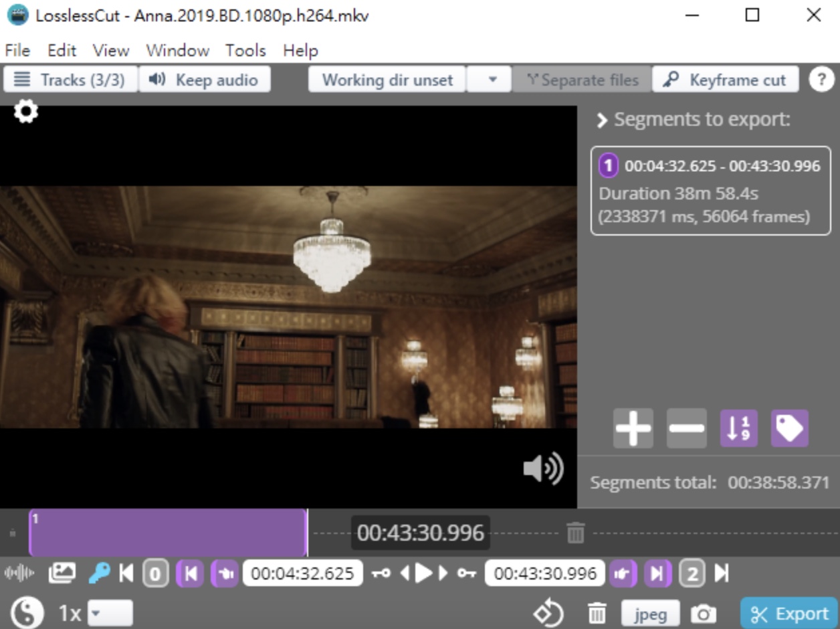Open the Help menu
The image size is (840, 629).
300,50
